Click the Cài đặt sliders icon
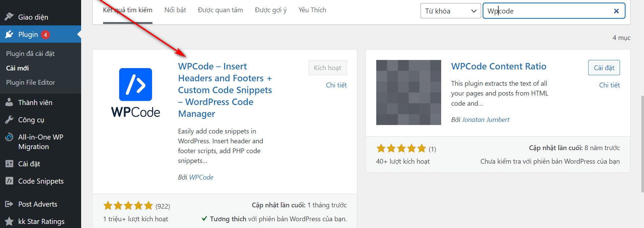 [x=9, y=164]
